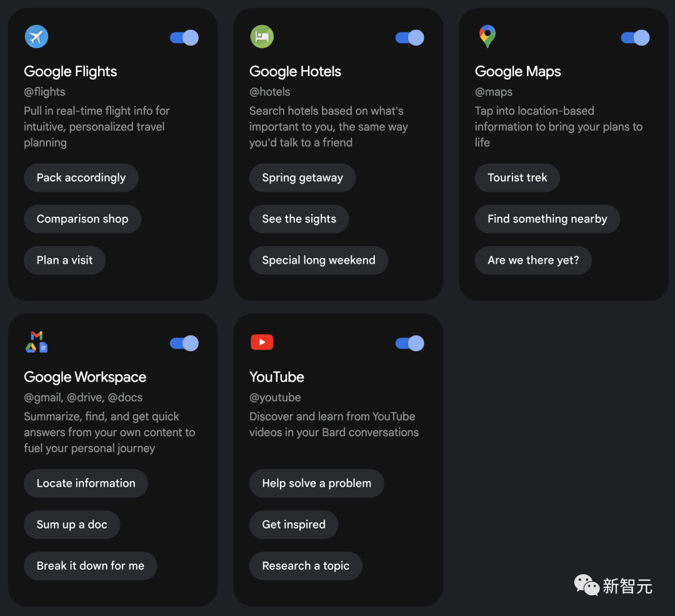
Task: Click the @flights handle text
Action: (x=44, y=92)
